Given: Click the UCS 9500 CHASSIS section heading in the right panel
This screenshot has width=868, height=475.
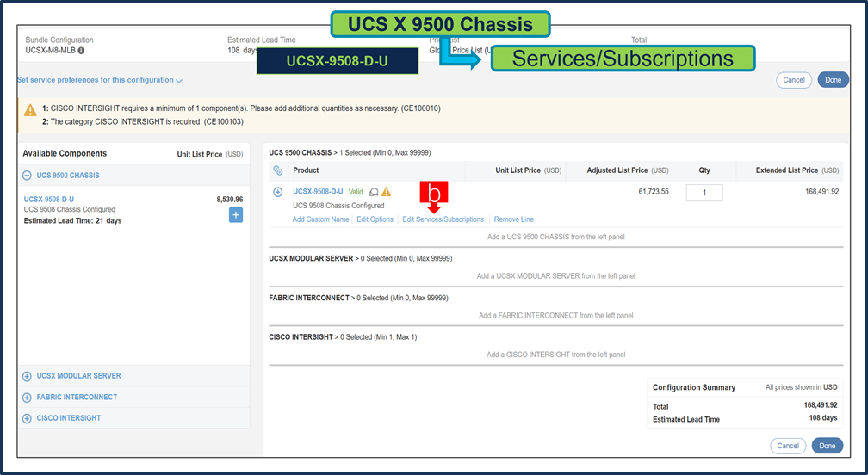Looking at the screenshot, I should 300,152.
